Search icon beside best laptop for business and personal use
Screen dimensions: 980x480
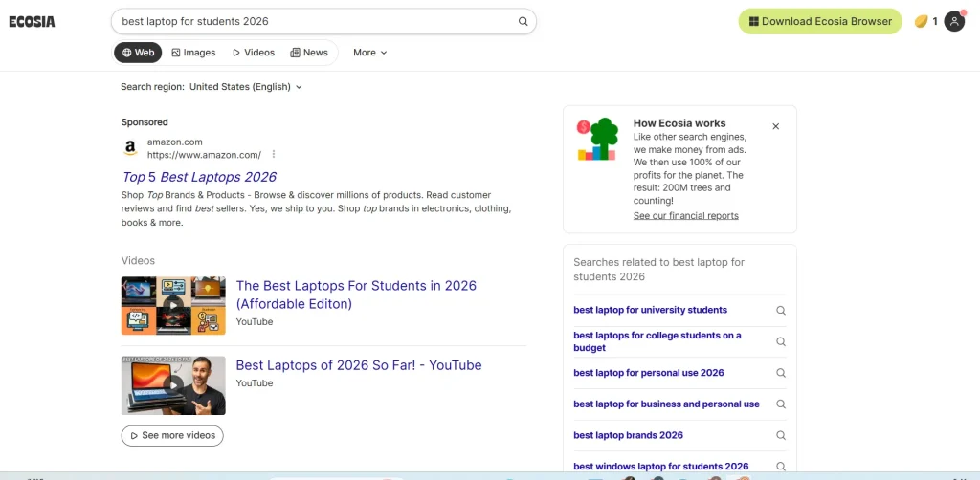pyautogui.click(x=781, y=404)
